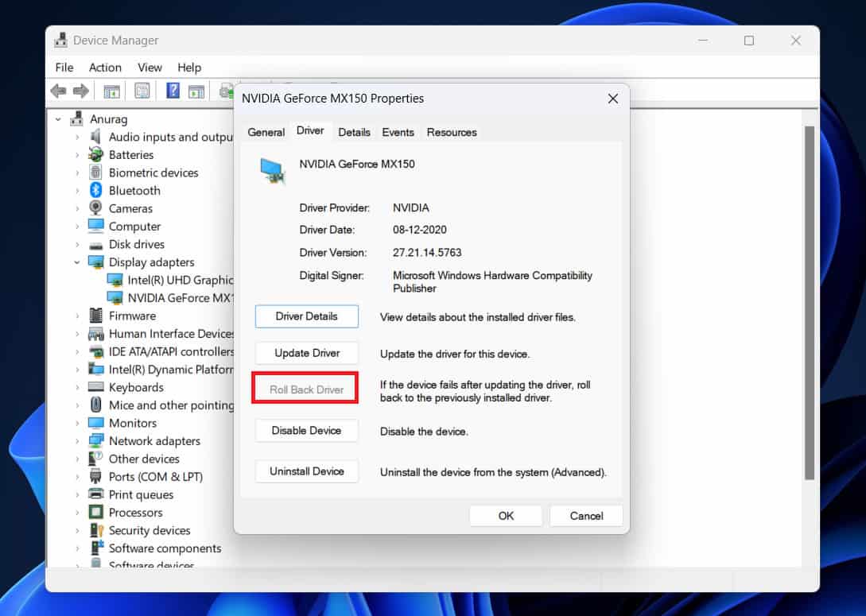Click the Driver Details button
The height and width of the screenshot is (616, 866).
[306, 316]
